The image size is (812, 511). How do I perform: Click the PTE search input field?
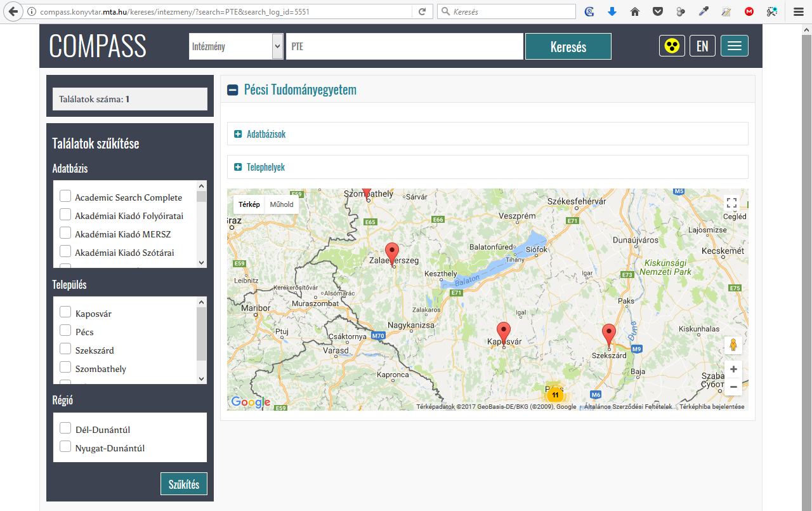tap(405, 46)
